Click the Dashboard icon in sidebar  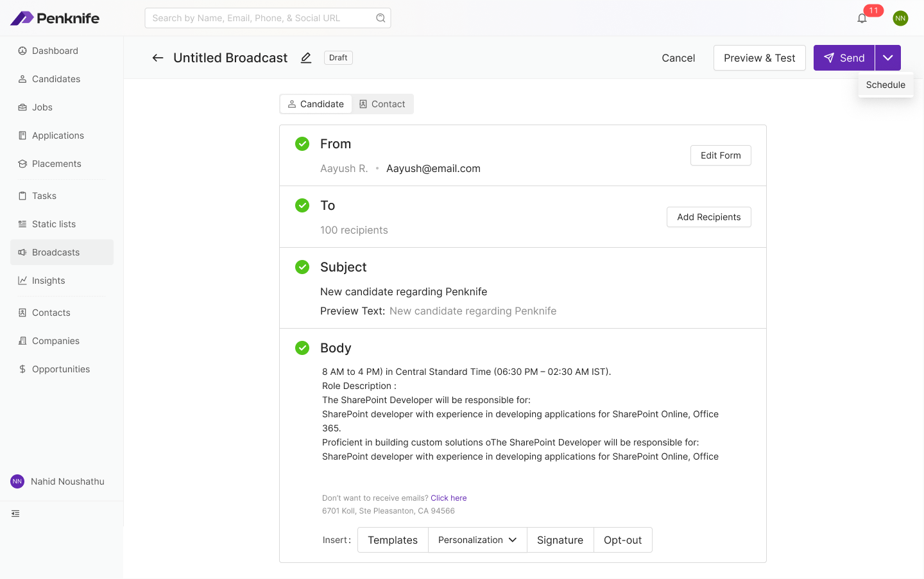tap(22, 51)
